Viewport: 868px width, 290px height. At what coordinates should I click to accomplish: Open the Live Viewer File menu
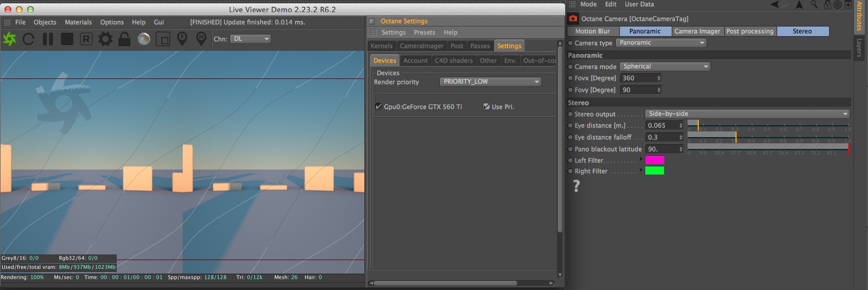20,22
